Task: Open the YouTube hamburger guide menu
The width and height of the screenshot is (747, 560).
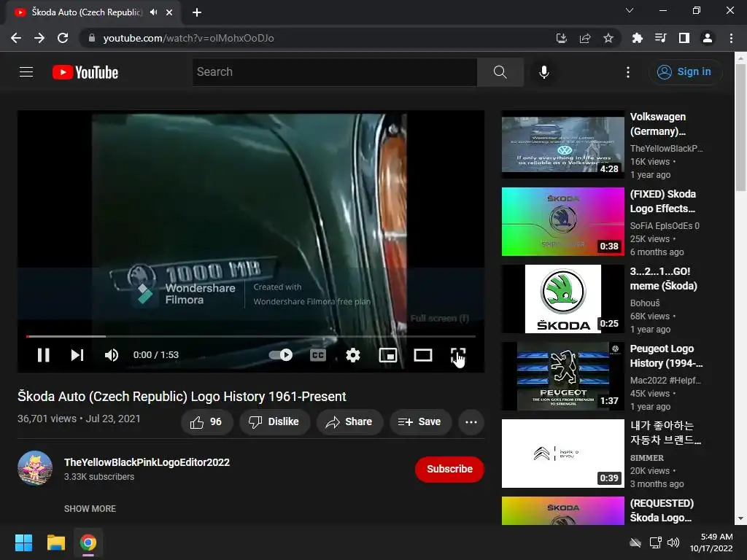Action: pyautogui.click(x=26, y=72)
